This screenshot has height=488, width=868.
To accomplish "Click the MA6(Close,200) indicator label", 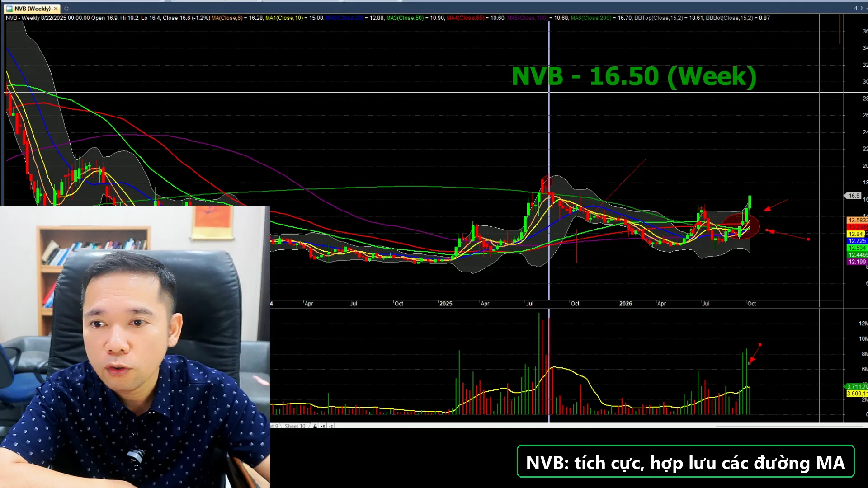I will tap(591, 18).
